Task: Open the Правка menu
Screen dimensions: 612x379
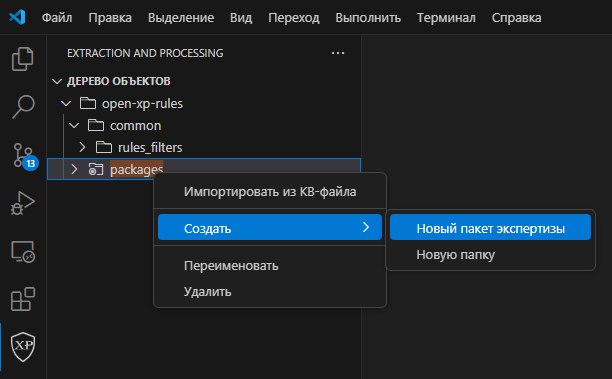Action: tap(110, 18)
